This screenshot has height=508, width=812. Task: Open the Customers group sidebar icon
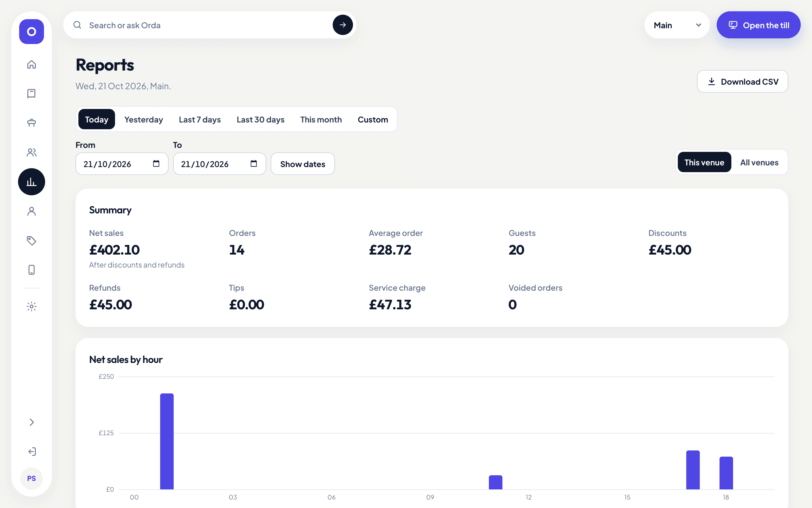click(32, 152)
